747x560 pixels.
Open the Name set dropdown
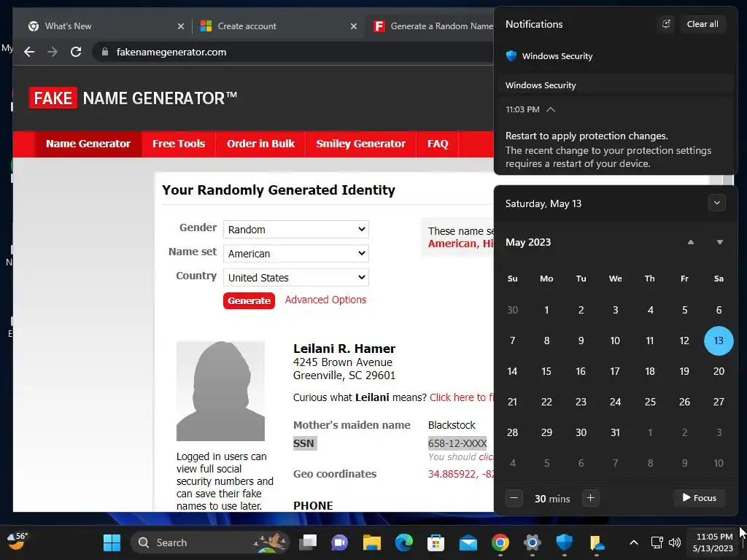point(296,253)
